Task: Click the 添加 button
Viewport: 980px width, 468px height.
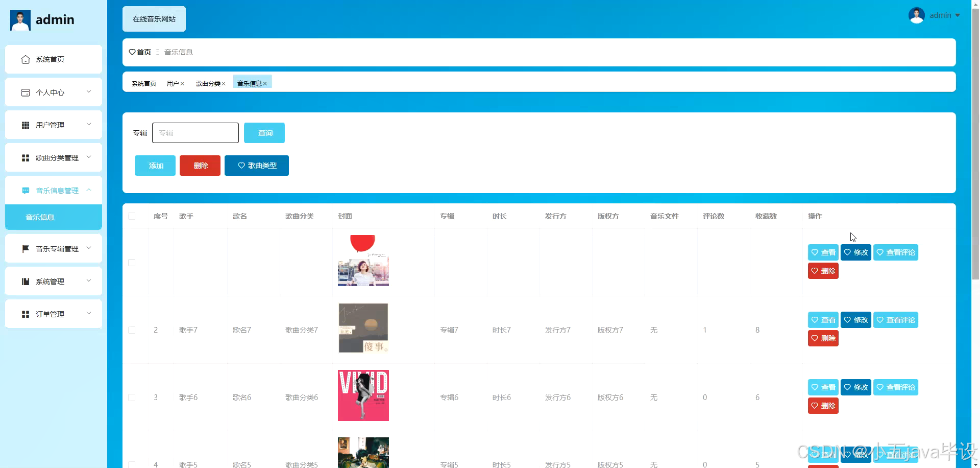Action: (x=155, y=166)
